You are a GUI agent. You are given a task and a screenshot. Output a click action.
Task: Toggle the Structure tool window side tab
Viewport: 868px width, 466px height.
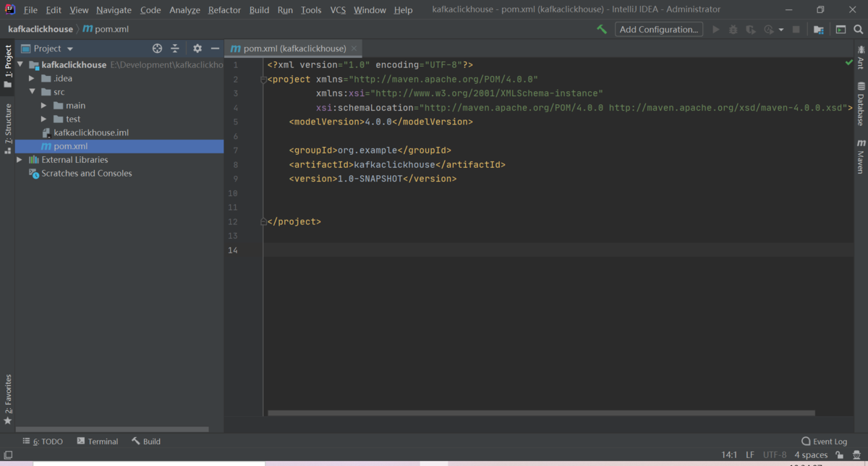pyautogui.click(x=8, y=128)
